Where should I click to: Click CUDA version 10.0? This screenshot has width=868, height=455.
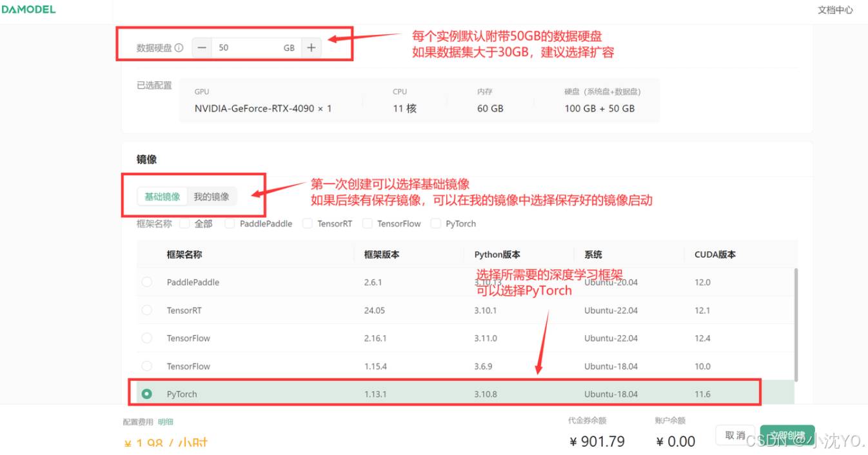[702, 366]
